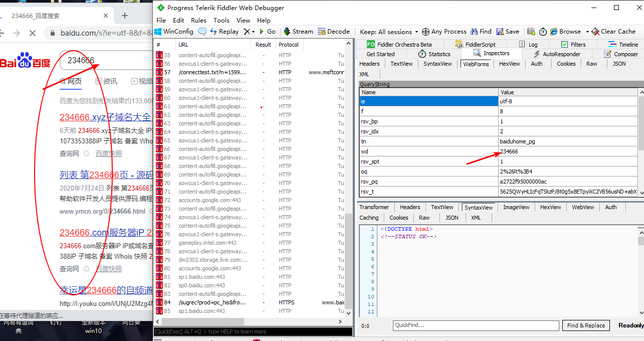This screenshot has height=341, width=644.
Task: Open the Help menu in Fiddler
Action: (264, 20)
